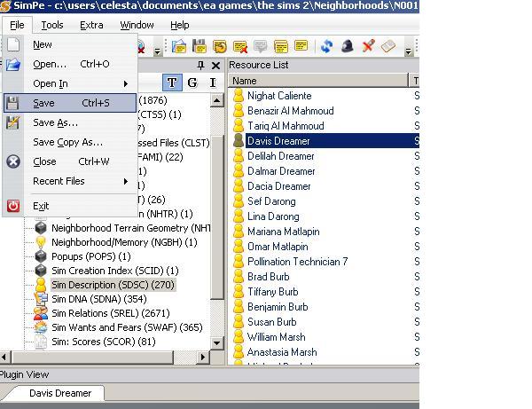532x409 pixels.
Task: Select Sim: Scores (SCOR) (81) tree item
Action: coord(104,342)
